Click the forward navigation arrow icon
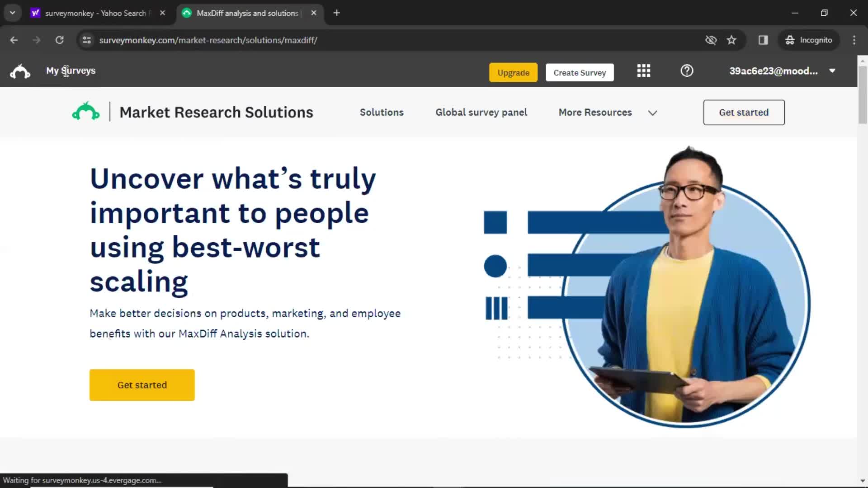Image resolution: width=868 pixels, height=488 pixels. (36, 40)
